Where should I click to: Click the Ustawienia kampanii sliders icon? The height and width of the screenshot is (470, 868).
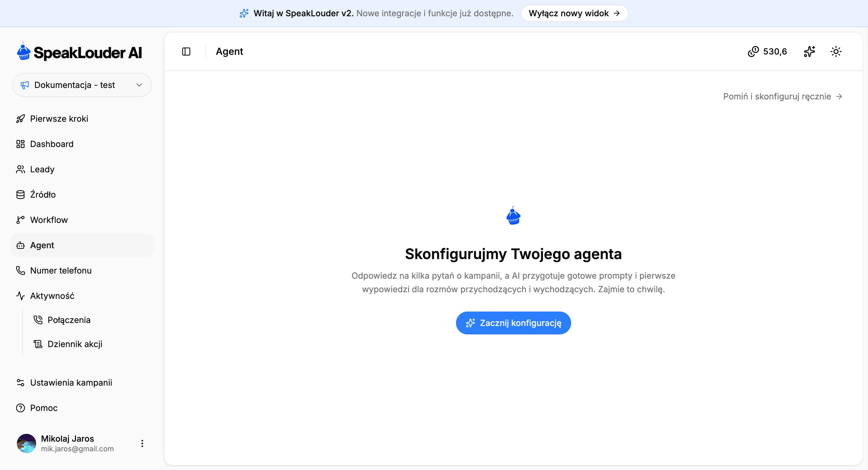(x=20, y=383)
